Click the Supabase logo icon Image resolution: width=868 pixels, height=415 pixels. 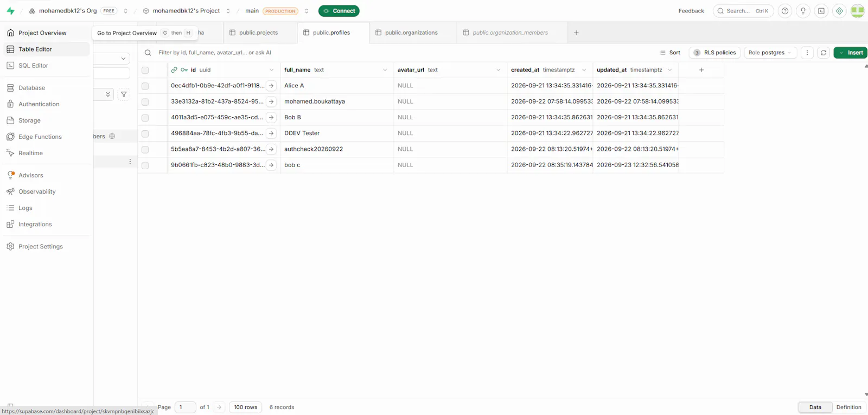(10, 11)
